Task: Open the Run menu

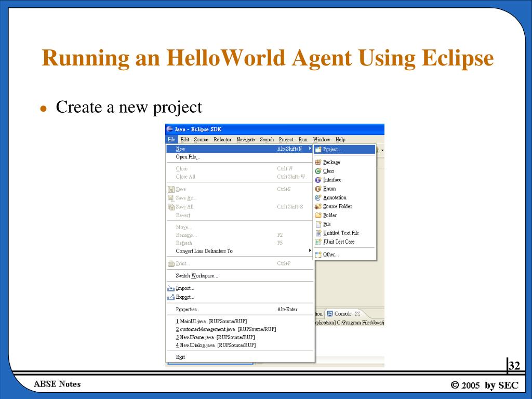Action: point(303,139)
